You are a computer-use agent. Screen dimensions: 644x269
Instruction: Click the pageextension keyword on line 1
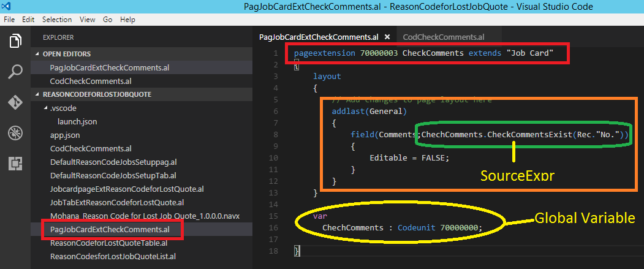325,53
